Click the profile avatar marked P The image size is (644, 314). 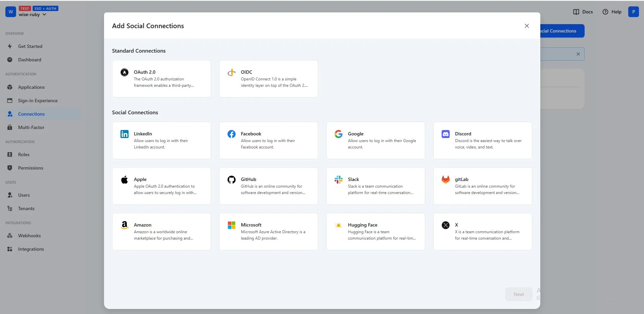pos(634,11)
